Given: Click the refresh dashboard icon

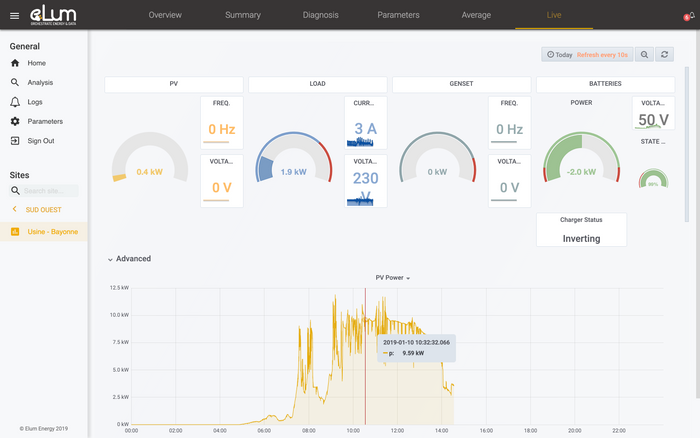Looking at the screenshot, I should tap(666, 55).
